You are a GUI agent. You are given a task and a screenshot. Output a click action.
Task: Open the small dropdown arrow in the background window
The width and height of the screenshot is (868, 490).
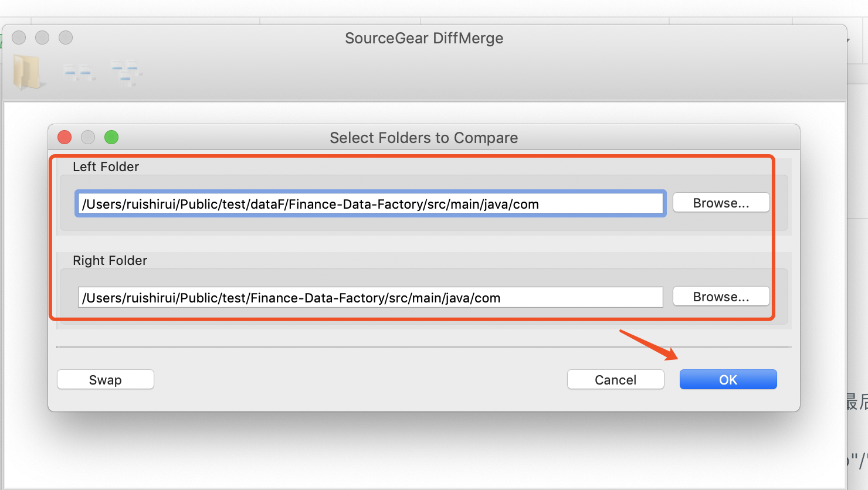click(x=849, y=41)
